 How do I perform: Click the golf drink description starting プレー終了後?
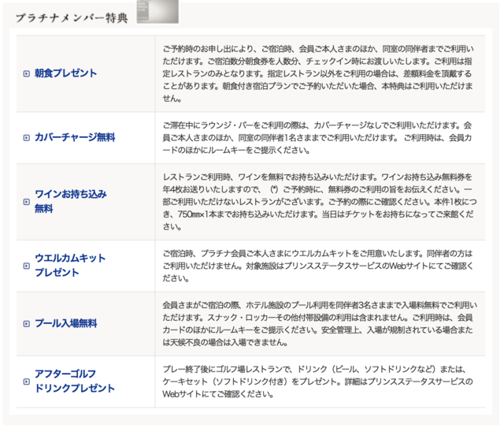317,382
